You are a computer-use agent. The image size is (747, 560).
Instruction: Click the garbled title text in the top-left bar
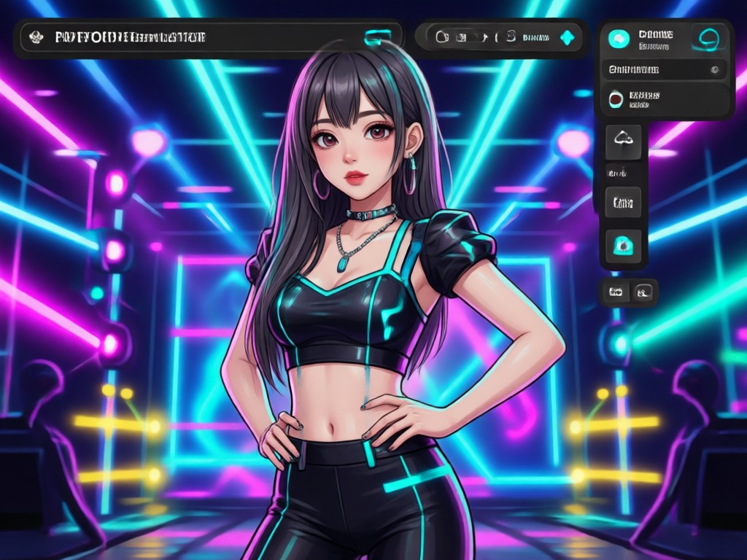pos(130,37)
